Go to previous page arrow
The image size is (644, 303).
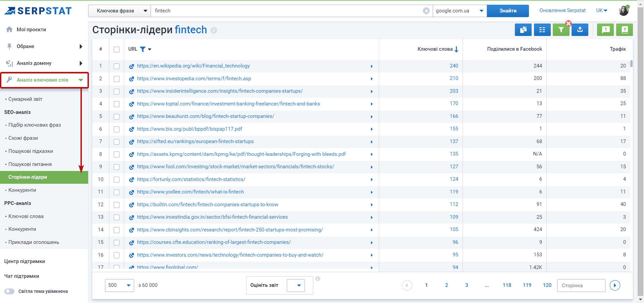(x=407, y=286)
